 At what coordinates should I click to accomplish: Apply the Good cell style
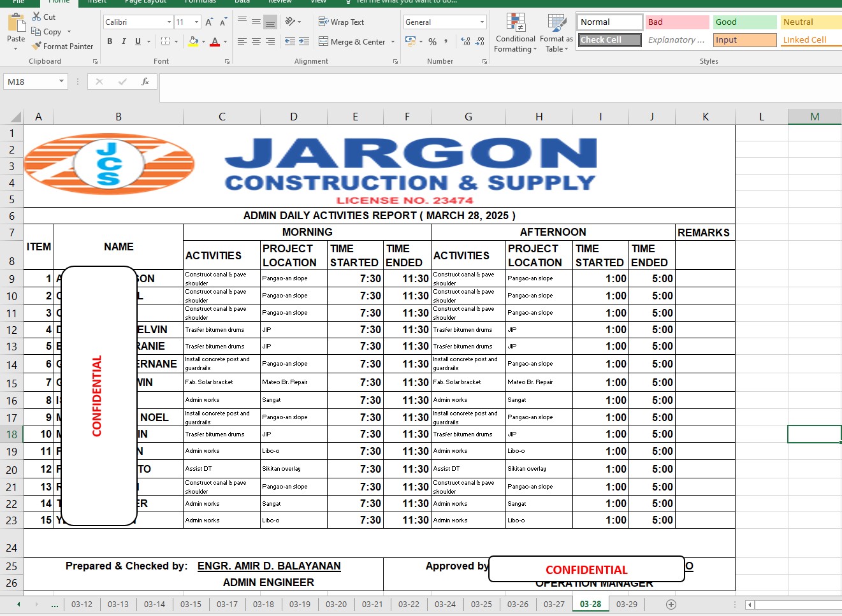click(745, 22)
